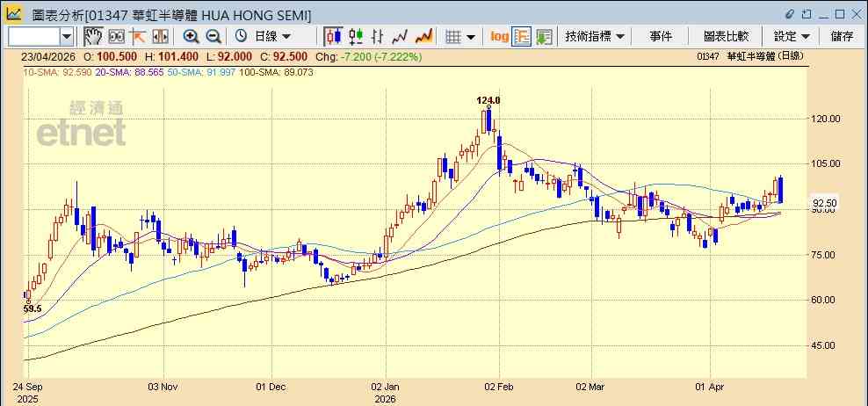Switch to red-green candlestick chart type

356,37
